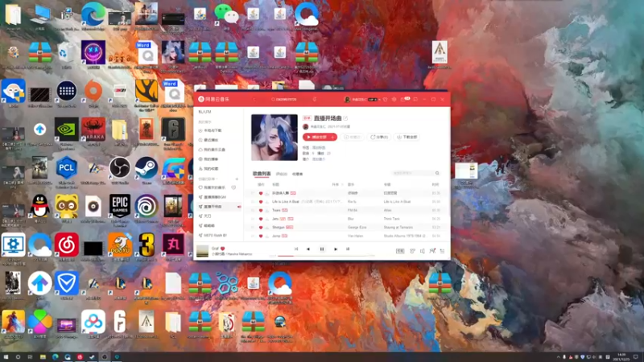Open the volume speaker control
This screenshot has width=644, height=362.
[x=422, y=251]
